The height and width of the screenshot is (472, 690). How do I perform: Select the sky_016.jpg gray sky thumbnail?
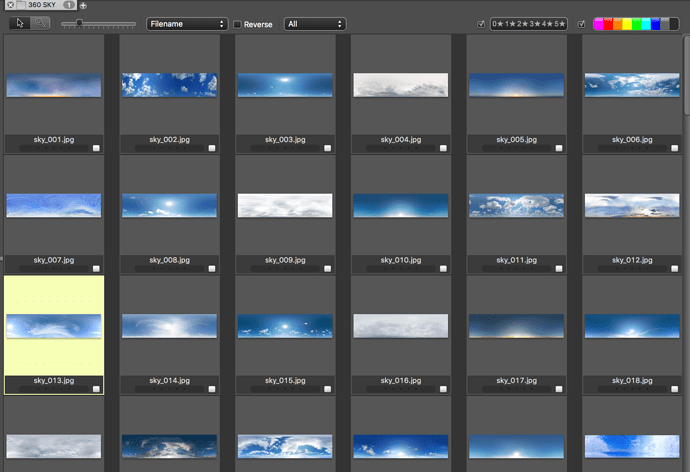click(401, 326)
